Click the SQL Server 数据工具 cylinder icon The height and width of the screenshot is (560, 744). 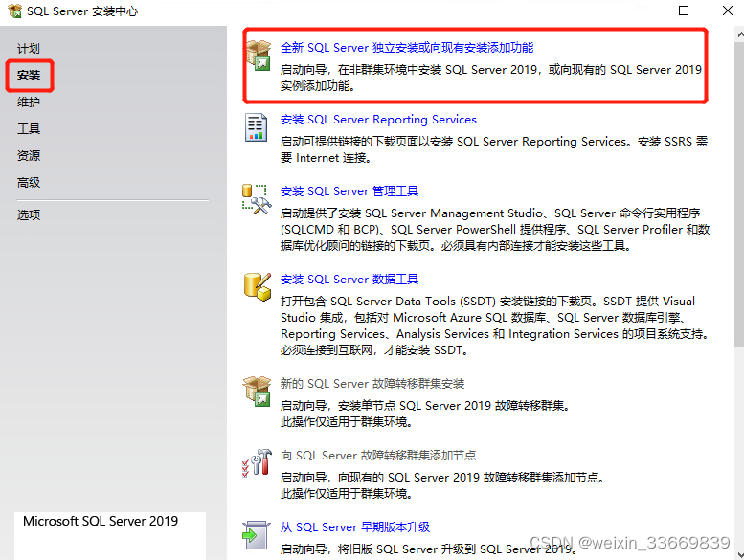(258, 286)
